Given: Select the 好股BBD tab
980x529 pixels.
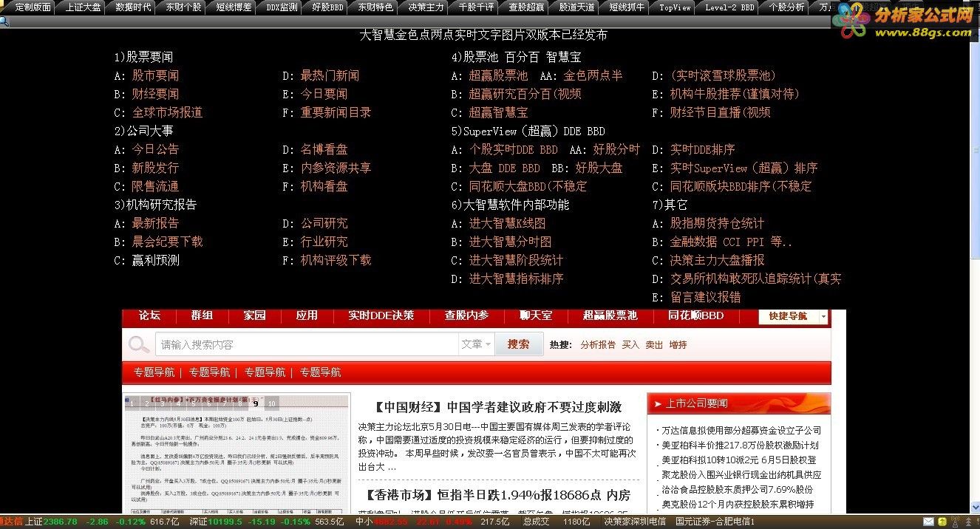Looking at the screenshot, I should point(327,7).
